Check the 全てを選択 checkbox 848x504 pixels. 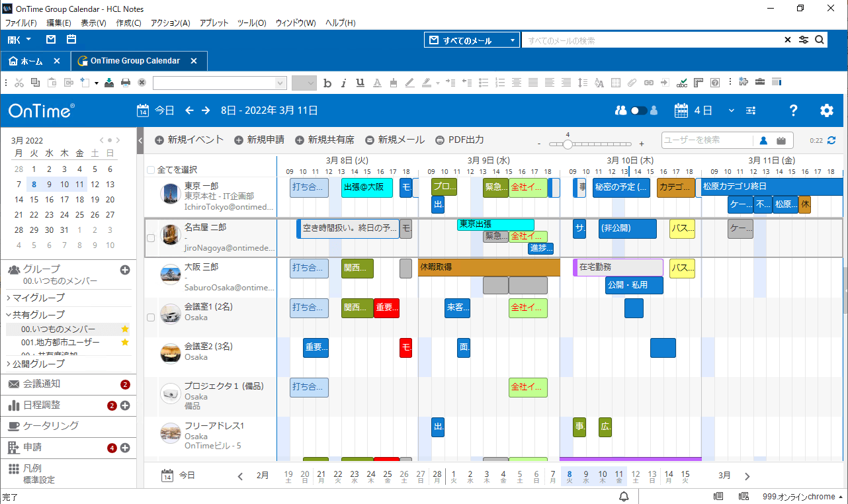151,170
